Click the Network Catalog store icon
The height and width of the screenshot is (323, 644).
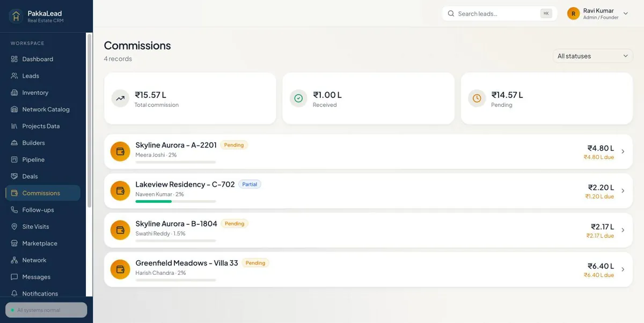pos(14,109)
